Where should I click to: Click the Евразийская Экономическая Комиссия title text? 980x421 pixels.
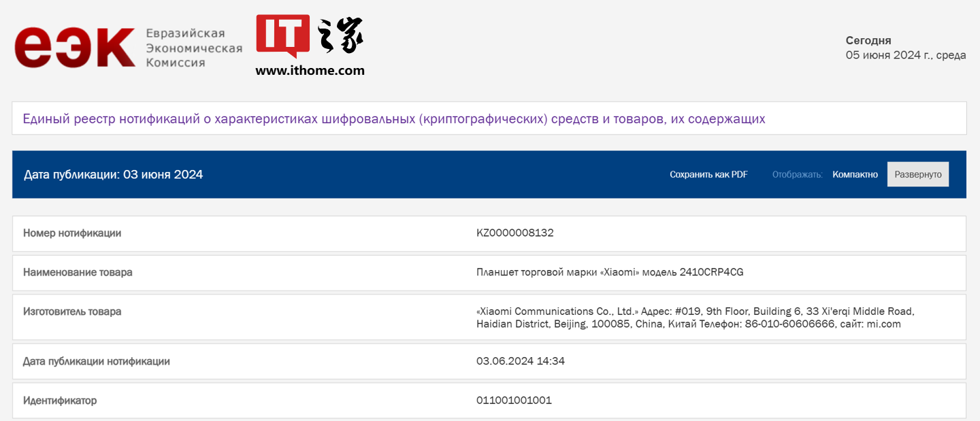tap(194, 48)
